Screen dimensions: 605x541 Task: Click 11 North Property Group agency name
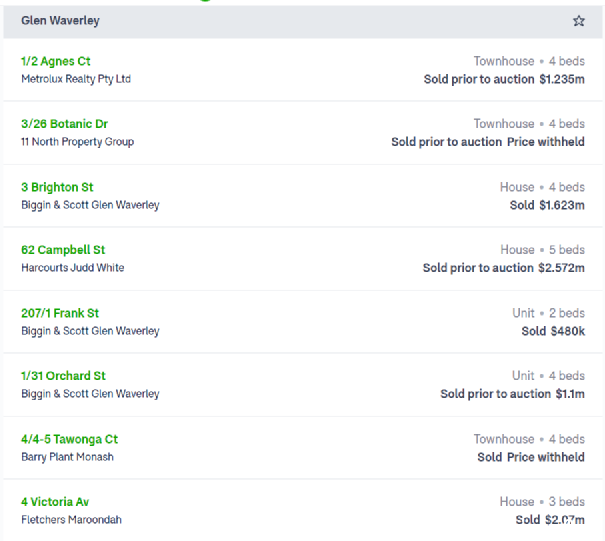pyautogui.click(x=78, y=142)
